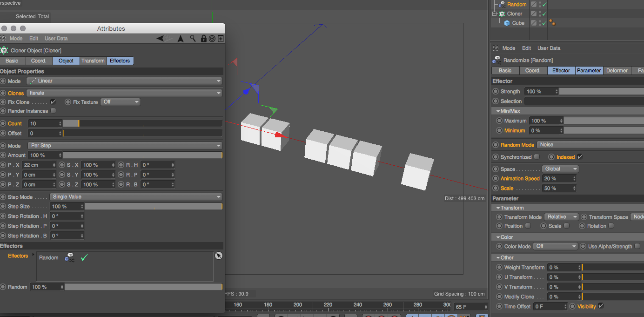Image resolution: width=644 pixels, height=317 pixels.
Task: Click the Phong tag on the Cube row
Action: (x=552, y=23)
